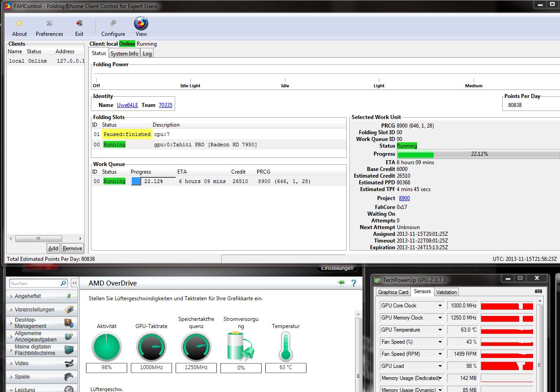
Task: Open the View toolbar item
Action: coord(141,27)
